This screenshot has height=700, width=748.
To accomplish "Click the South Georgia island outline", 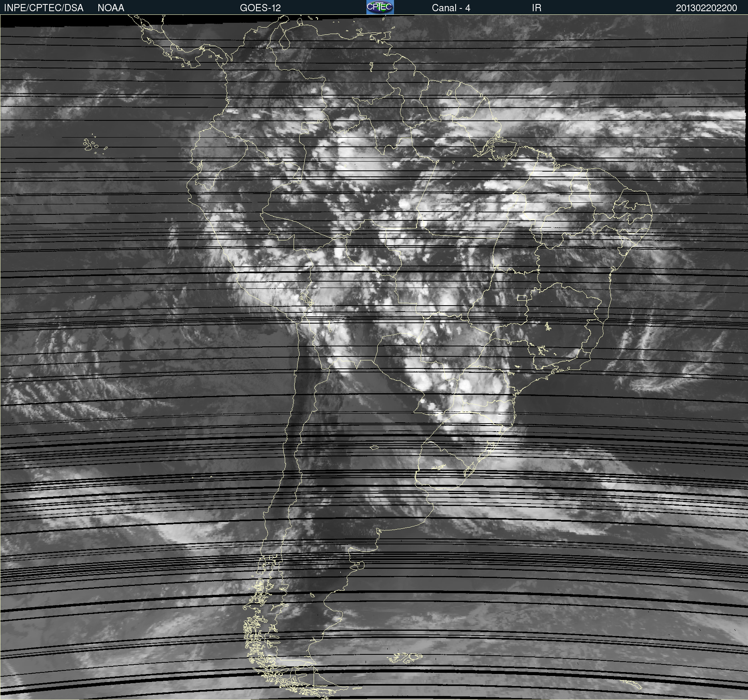I will 633,684.
